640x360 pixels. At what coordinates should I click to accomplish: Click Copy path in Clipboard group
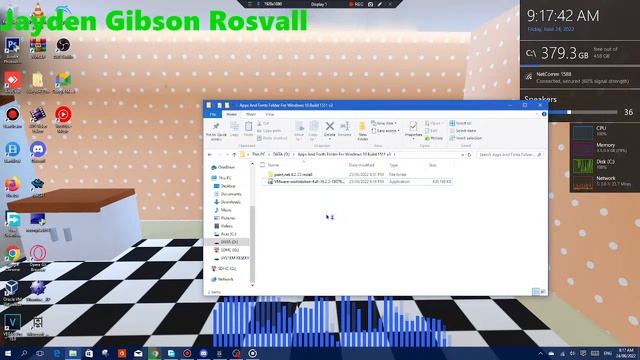pyautogui.click(x=269, y=131)
